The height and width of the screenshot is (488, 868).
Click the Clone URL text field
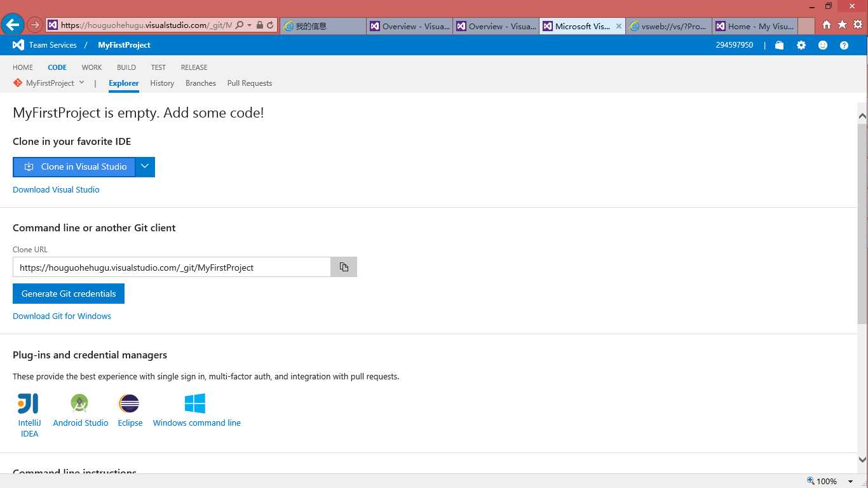pos(172,267)
